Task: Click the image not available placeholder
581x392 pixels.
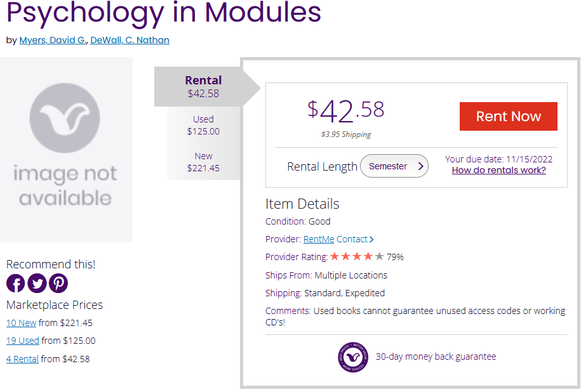Action: [66, 150]
